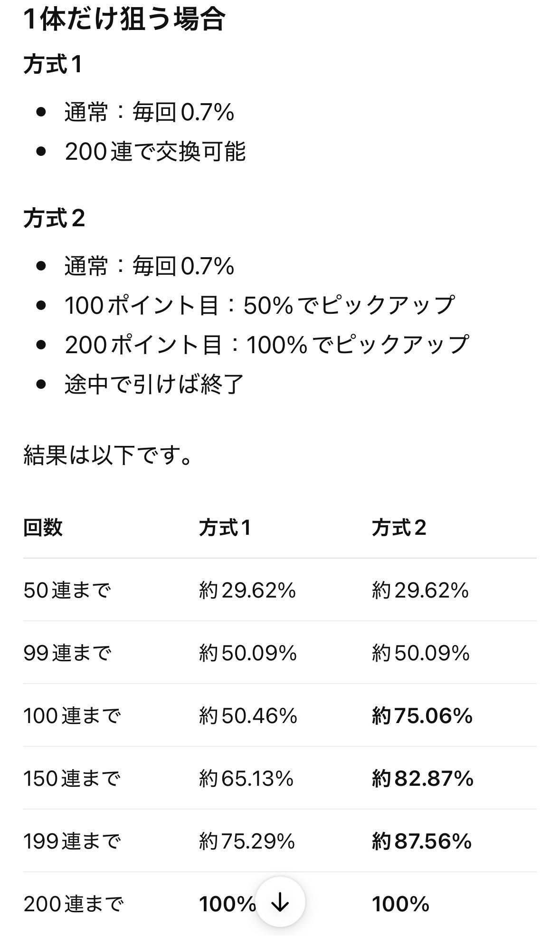Select the 99連まで row label
Image resolution: width=560 pixels, height=936 pixels.
(x=67, y=653)
